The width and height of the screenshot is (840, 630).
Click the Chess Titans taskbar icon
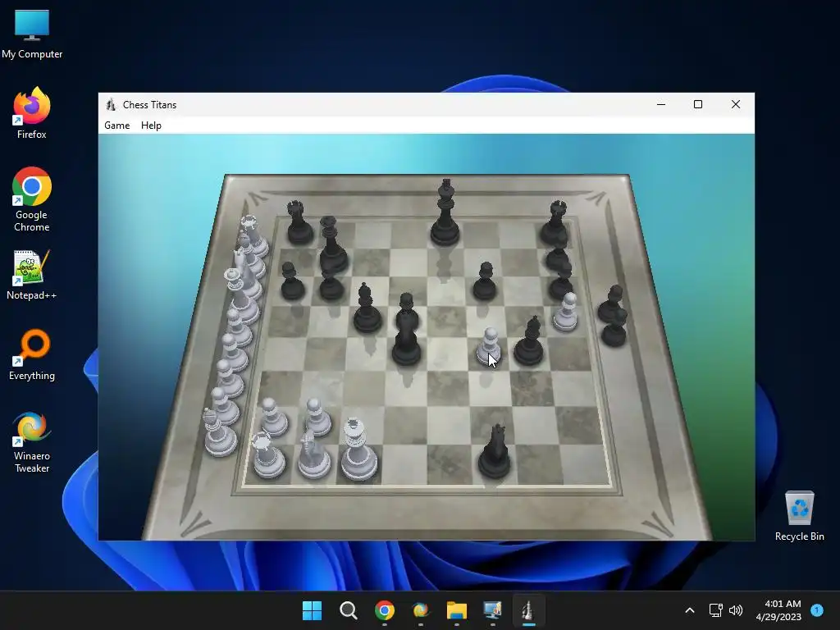point(528,610)
